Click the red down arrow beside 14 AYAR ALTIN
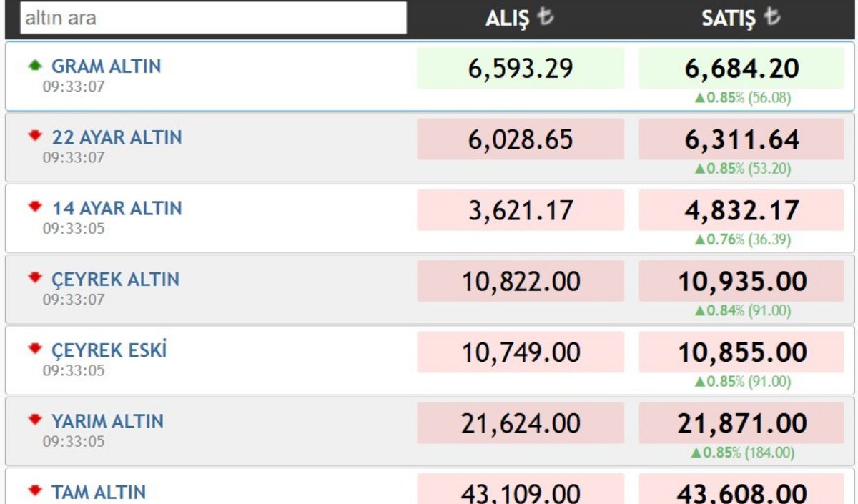Screen dimensions: 858x504 tap(34, 207)
